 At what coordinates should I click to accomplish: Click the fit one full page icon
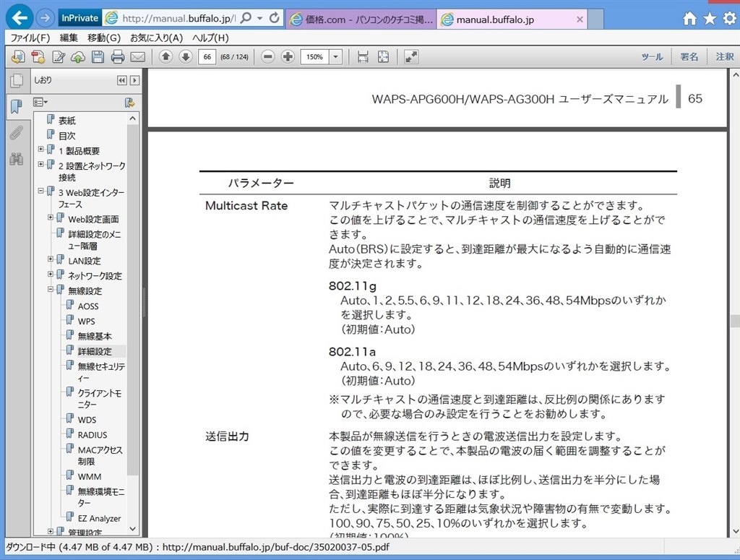(x=383, y=57)
